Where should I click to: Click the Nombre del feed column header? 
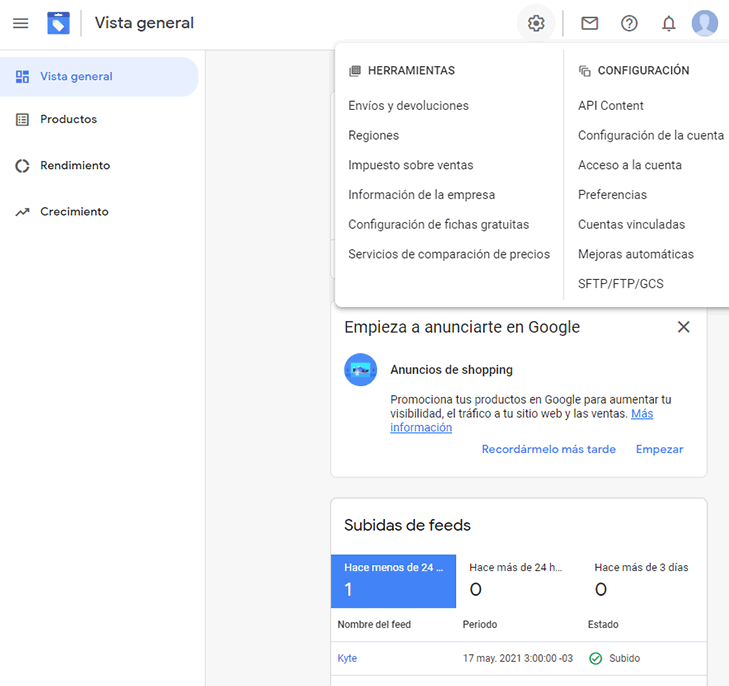pyautogui.click(x=374, y=625)
